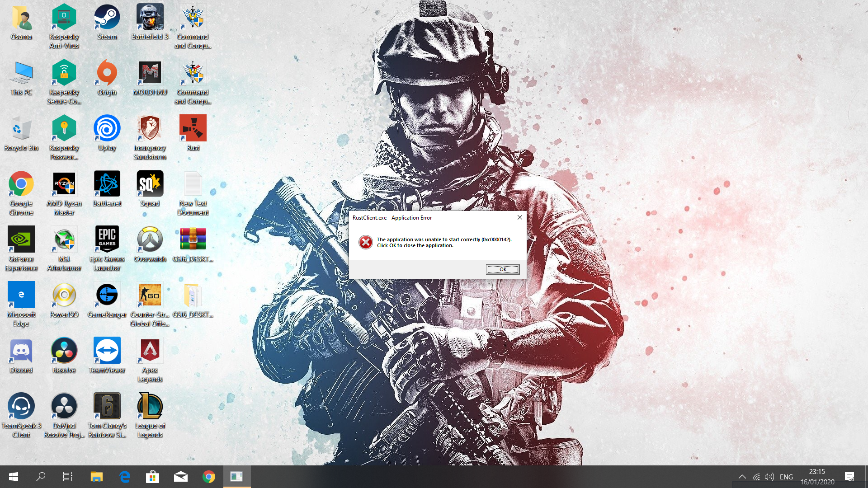Select the Uplay desktop icon

[107, 129]
